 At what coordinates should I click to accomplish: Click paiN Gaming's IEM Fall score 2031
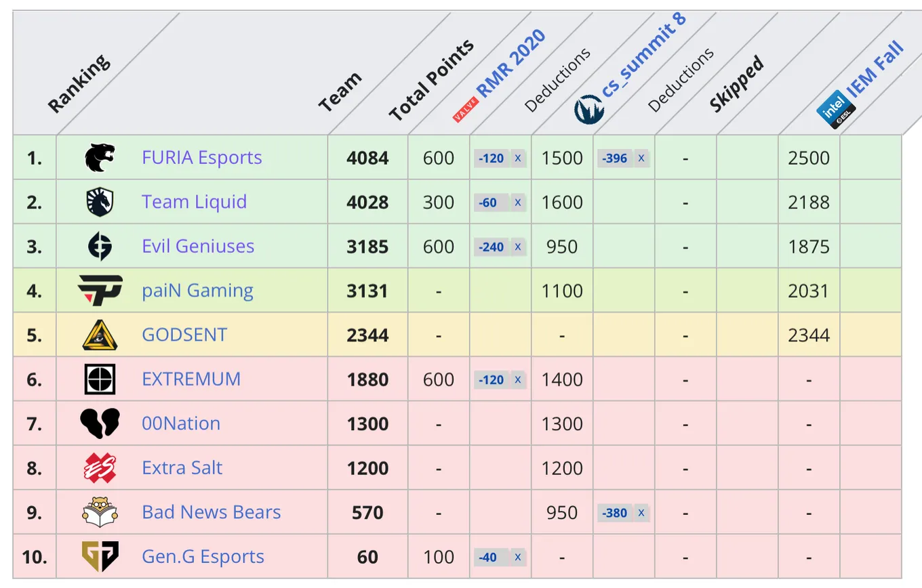click(809, 291)
